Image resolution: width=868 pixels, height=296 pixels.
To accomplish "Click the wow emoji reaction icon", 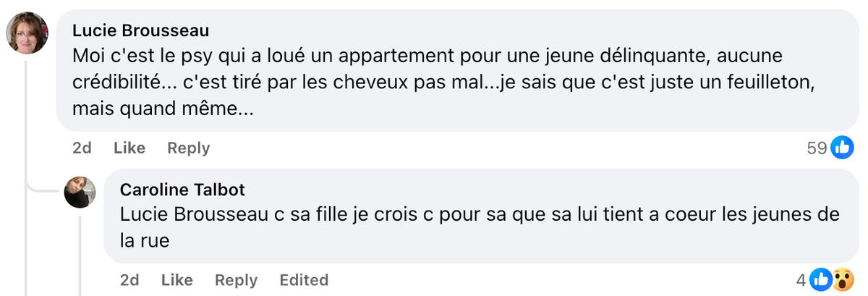I will pyautogui.click(x=840, y=279).
